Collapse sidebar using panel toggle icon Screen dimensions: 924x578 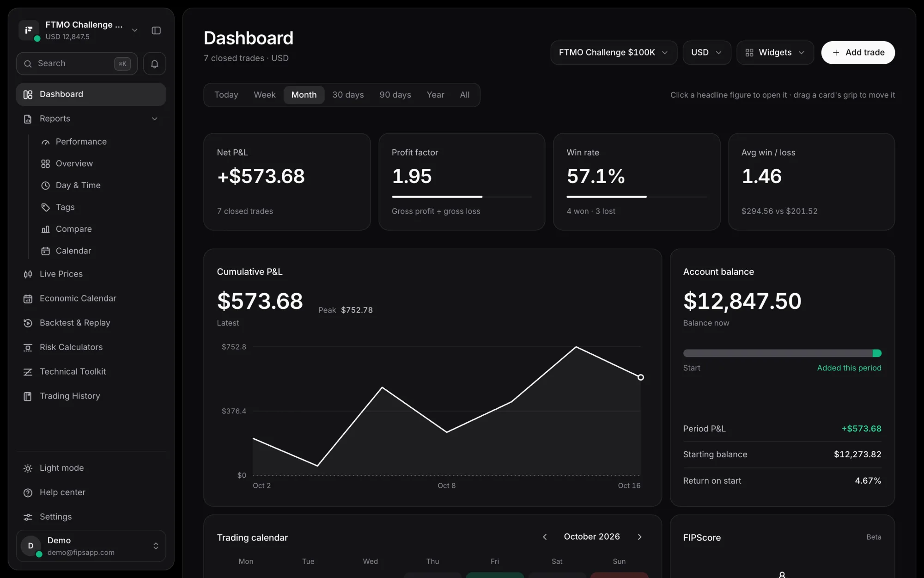[x=156, y=31]
